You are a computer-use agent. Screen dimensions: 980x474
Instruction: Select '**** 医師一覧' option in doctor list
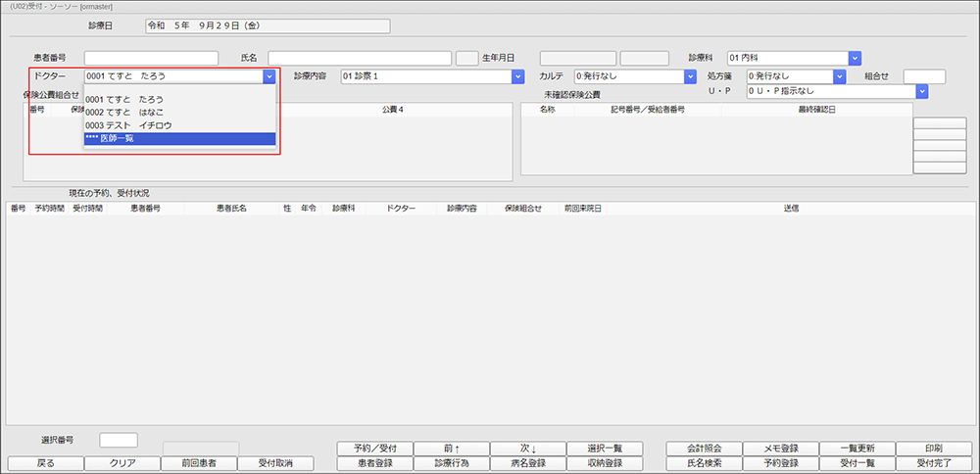[110, 139]
